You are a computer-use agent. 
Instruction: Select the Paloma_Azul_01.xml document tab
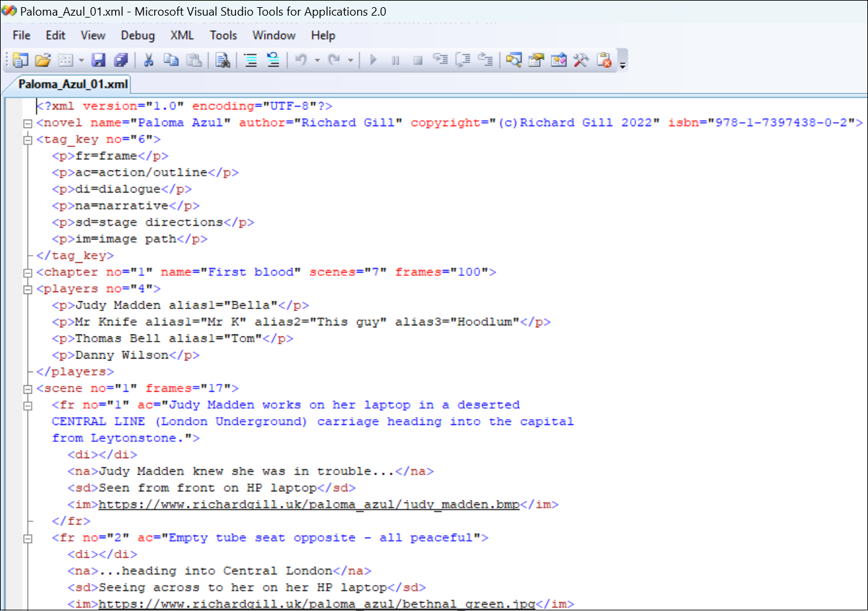pyautogui.click(x=73, y=84)
